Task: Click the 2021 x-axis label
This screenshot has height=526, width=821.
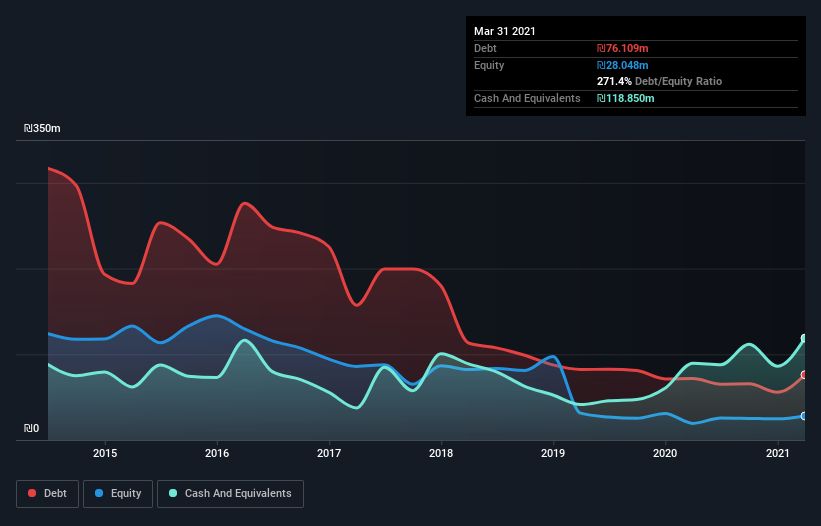Action: 778,453
